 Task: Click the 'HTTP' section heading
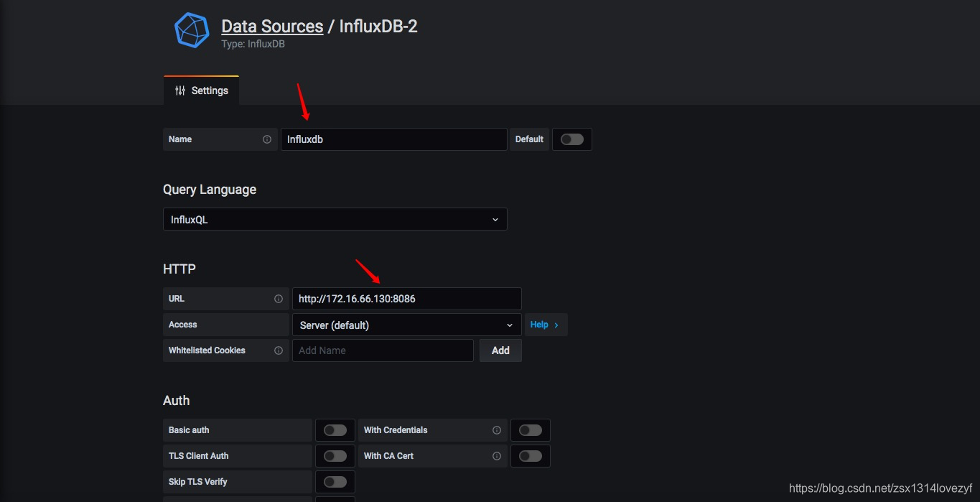click(179, 269)
